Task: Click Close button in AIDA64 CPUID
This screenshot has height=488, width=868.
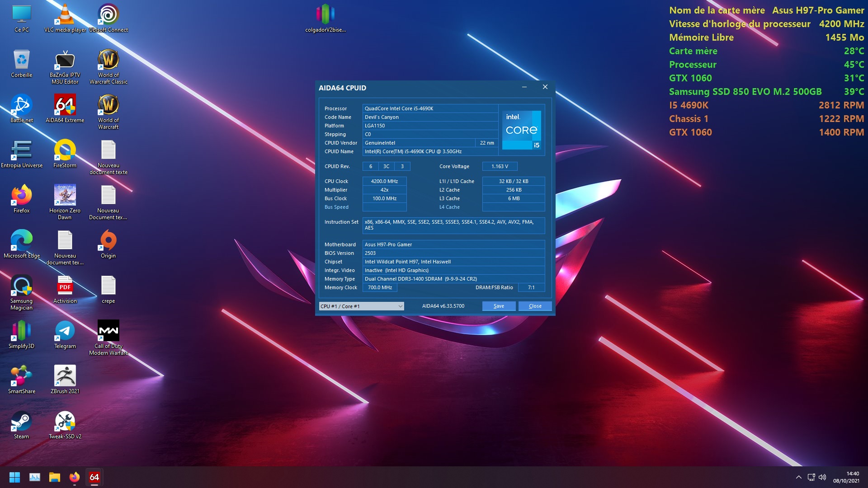Action: point(535,306)
